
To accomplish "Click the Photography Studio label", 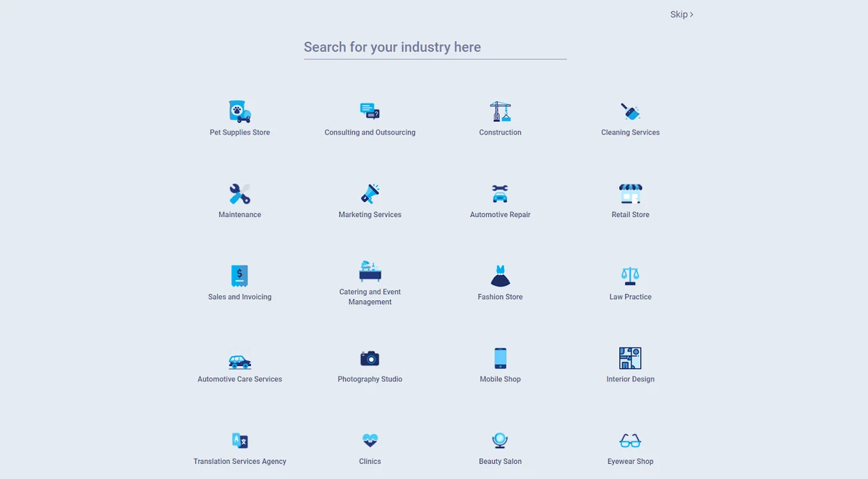I will tap(370, 379).
